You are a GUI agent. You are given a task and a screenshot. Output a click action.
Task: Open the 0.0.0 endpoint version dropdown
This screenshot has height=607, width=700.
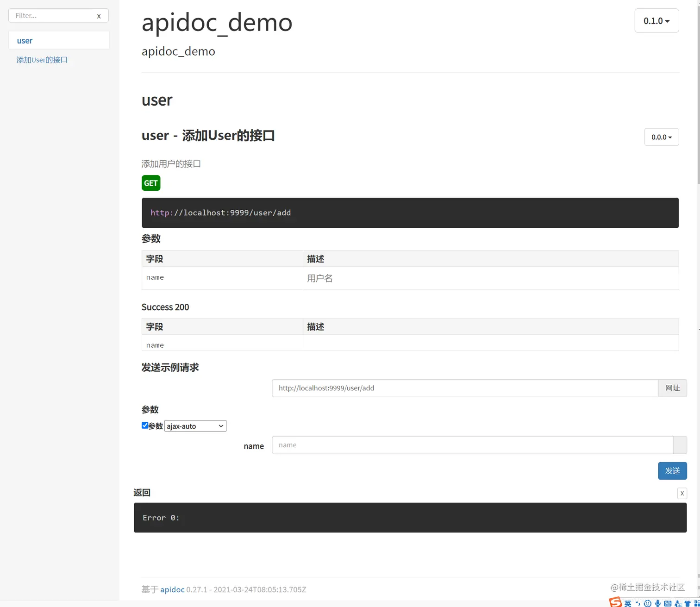pyautogui.click(x=662, y=137)
